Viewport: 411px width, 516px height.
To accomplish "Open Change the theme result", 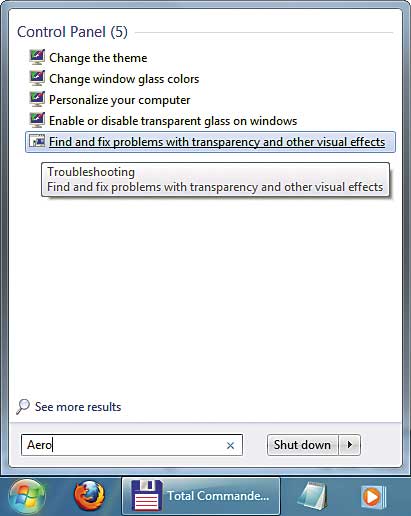I will 98,58.
